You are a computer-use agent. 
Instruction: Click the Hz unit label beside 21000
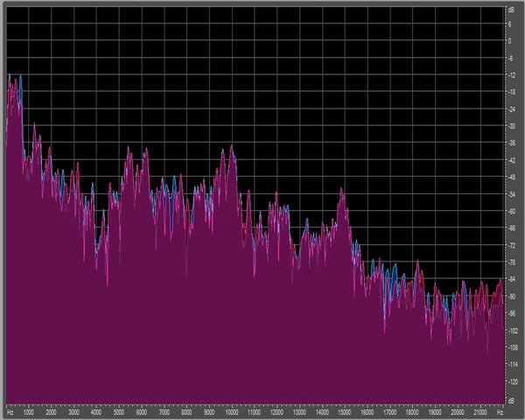pyautogui.click(x=500, y=412)
